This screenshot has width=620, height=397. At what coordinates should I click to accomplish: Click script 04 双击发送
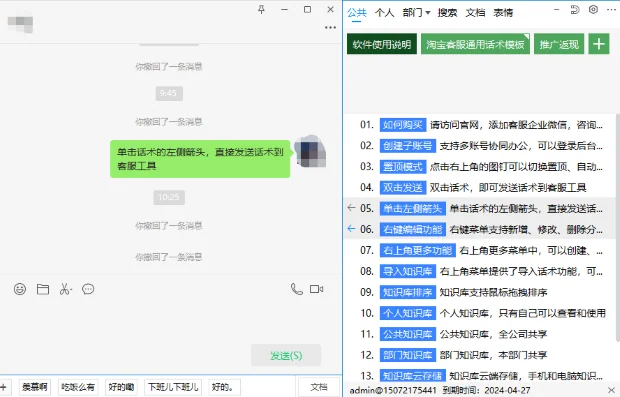pos(481,187)
